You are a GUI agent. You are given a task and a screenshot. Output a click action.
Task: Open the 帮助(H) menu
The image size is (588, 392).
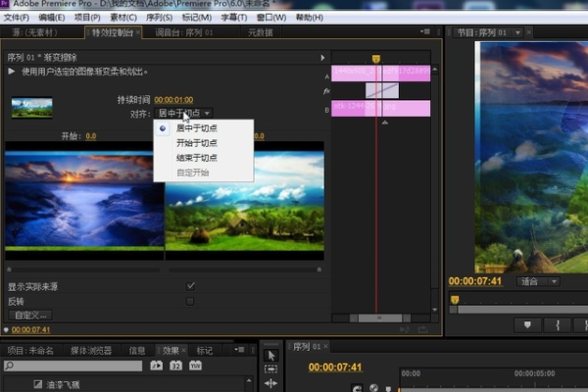click(x=310, y=18)
